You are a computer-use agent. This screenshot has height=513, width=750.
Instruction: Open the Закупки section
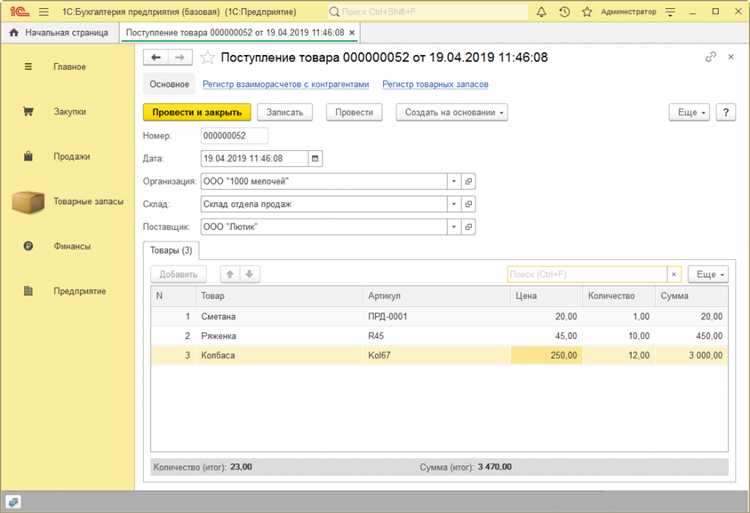(x=70, y=111)
